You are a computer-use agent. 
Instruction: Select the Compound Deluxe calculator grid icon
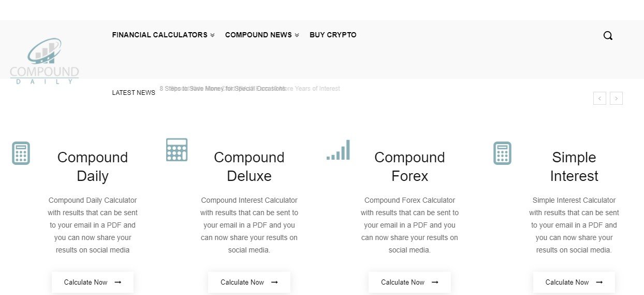point(177,150)
